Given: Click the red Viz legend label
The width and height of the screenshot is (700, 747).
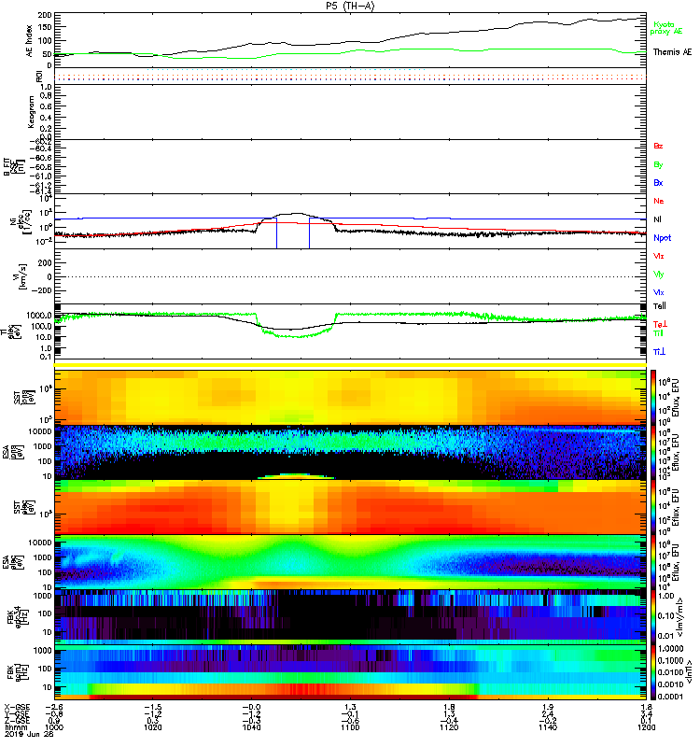Looking at the screenshot, I should tap(659, 256).
